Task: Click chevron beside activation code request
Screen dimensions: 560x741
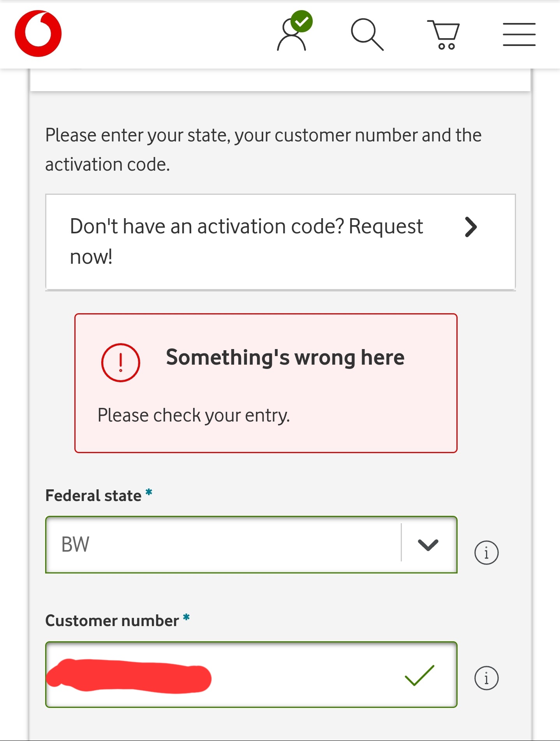Action: click(x=471, y=227)
